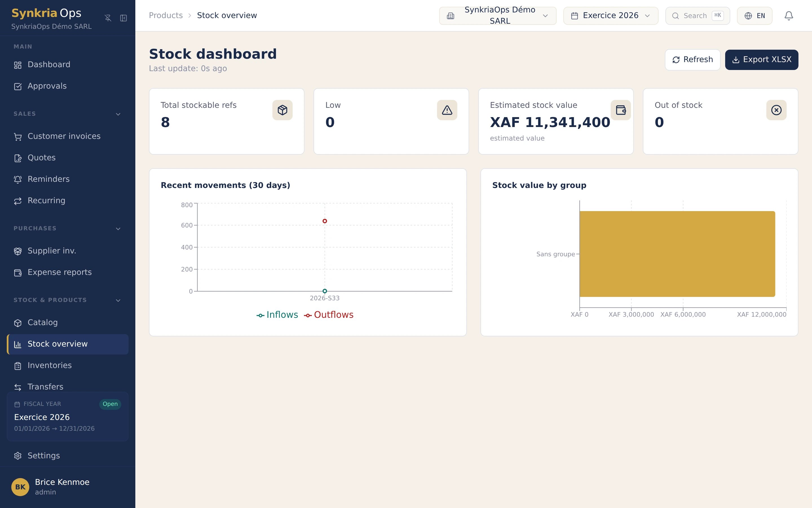Viewport: 812px width, 508px height.
Task: Click the Brice Kenmoe profile name
Action: (62, 482)
